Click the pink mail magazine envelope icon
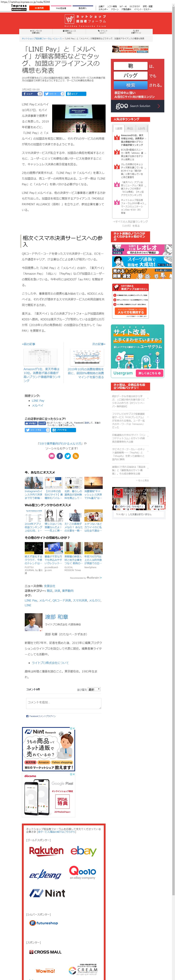 tap(52, 456)
